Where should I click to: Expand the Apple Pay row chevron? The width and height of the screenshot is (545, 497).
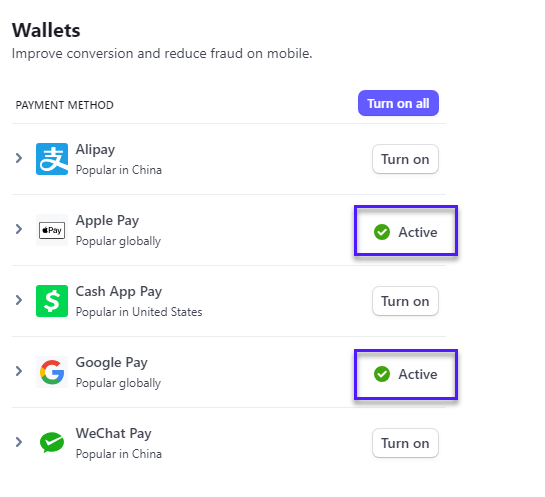click(19, 229)
